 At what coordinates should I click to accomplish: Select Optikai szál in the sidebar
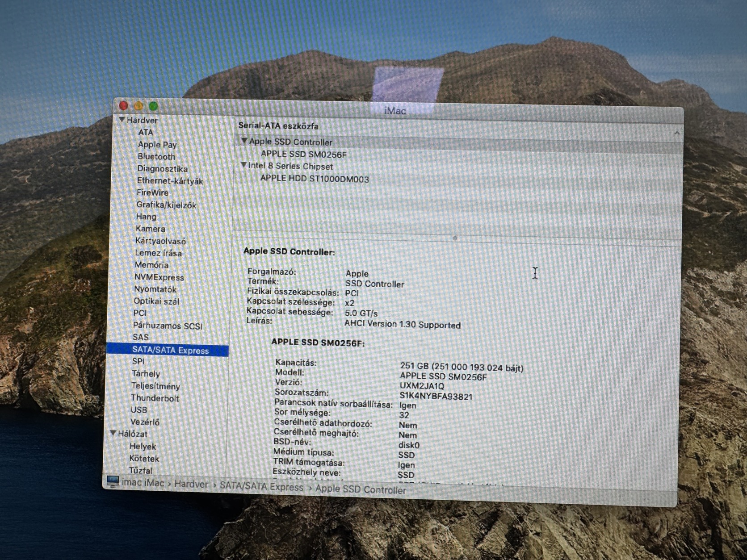coord(156,301)
